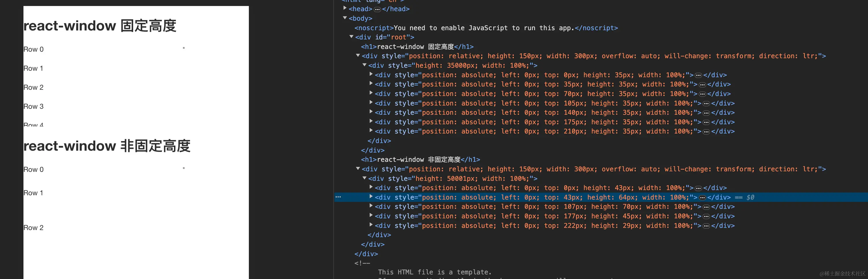Expand the collapsed head element

[345, 8]
